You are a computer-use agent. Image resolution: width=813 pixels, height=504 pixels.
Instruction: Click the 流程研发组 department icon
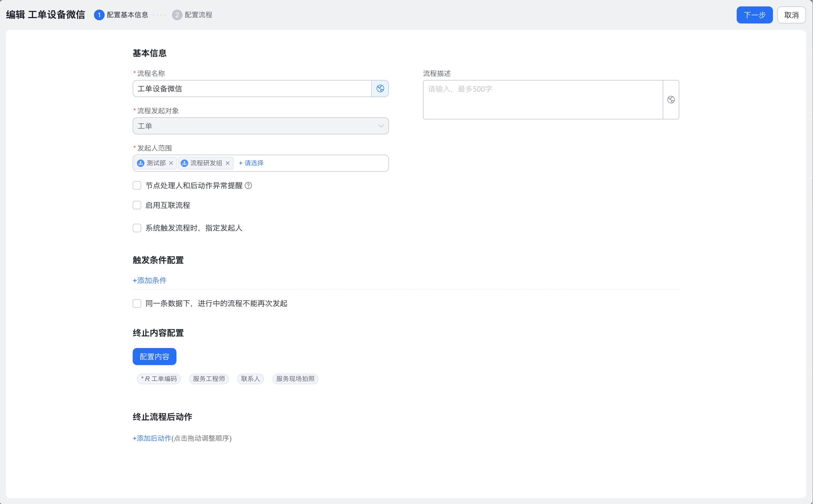(184, 163)
